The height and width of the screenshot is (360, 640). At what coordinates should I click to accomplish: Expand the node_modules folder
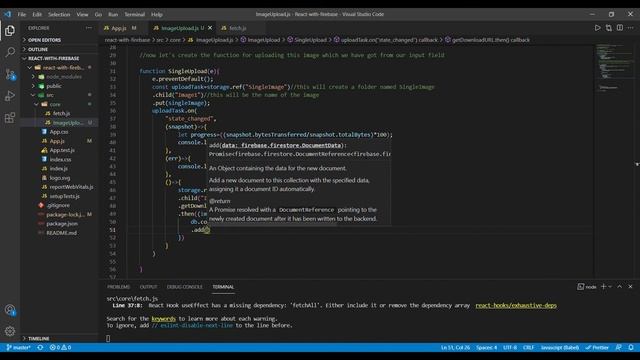pos(60,77)
